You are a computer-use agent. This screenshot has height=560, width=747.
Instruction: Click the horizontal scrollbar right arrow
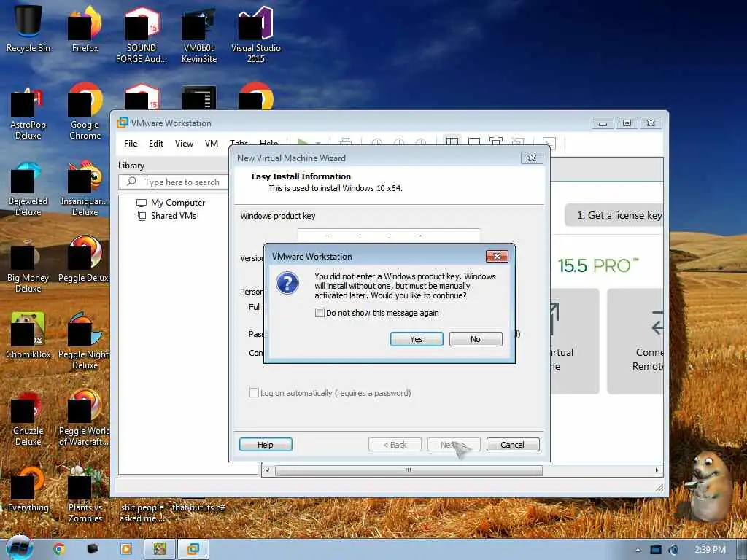[657, 470]
